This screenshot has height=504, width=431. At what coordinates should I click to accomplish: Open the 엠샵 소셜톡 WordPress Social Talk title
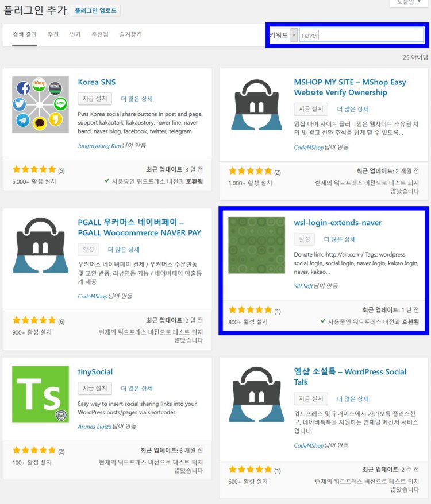coord(350,377)
